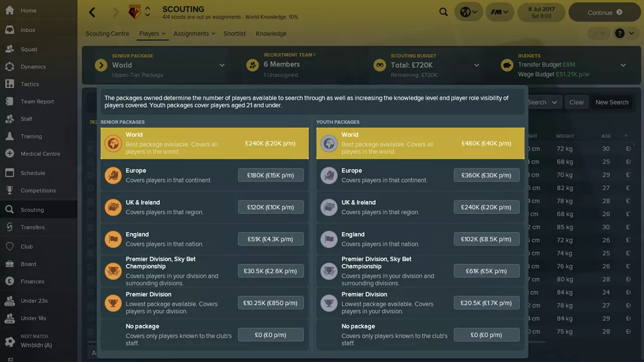Screen dimensions: 644x362
Task: Switch to the Knowledge tab
Action: click(x=271, y=34)
